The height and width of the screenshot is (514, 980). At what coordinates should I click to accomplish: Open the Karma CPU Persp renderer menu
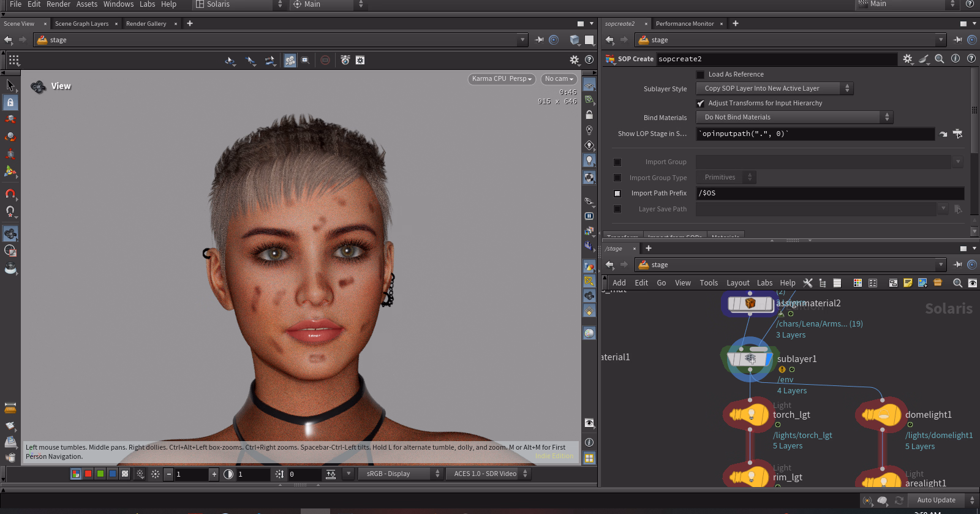point(502,79)
